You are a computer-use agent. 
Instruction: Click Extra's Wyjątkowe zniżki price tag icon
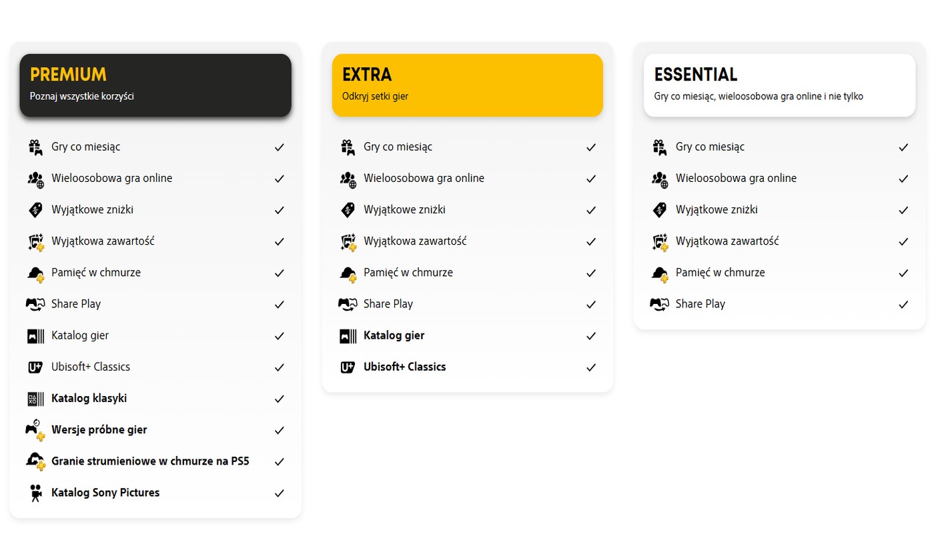point(348,210)
